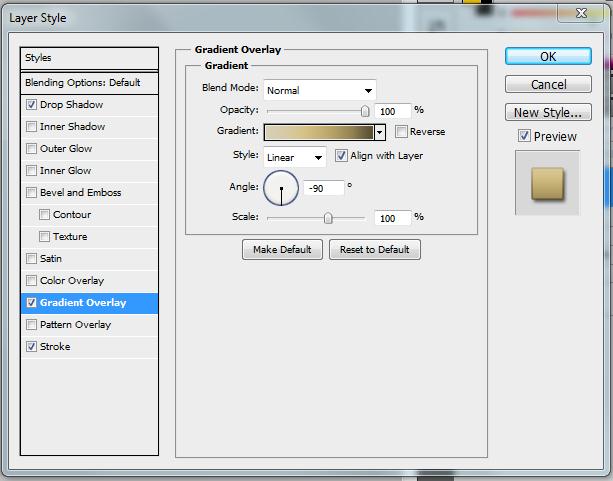
Task: Click the gradient color bar
Action: pyautogui.click(x=319, y=132)
